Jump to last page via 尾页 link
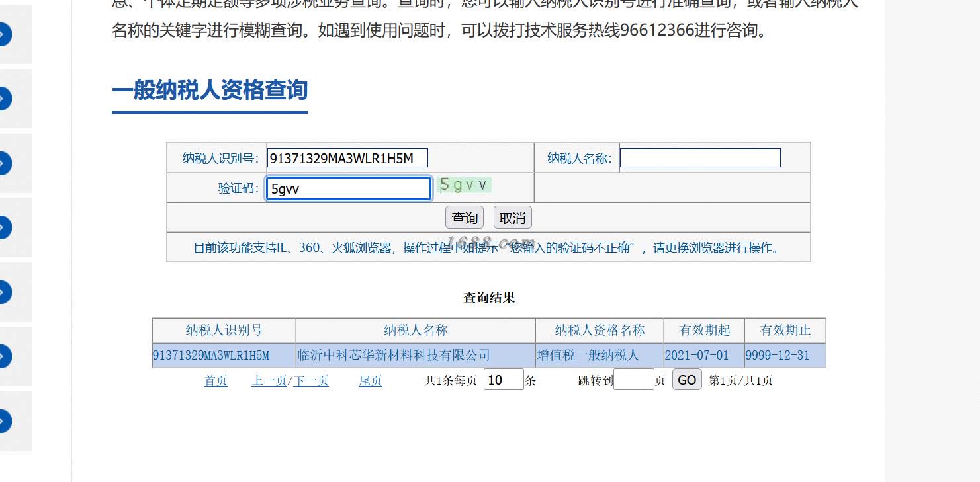Viewport: 980px width, 482px height. coord(371,381)
